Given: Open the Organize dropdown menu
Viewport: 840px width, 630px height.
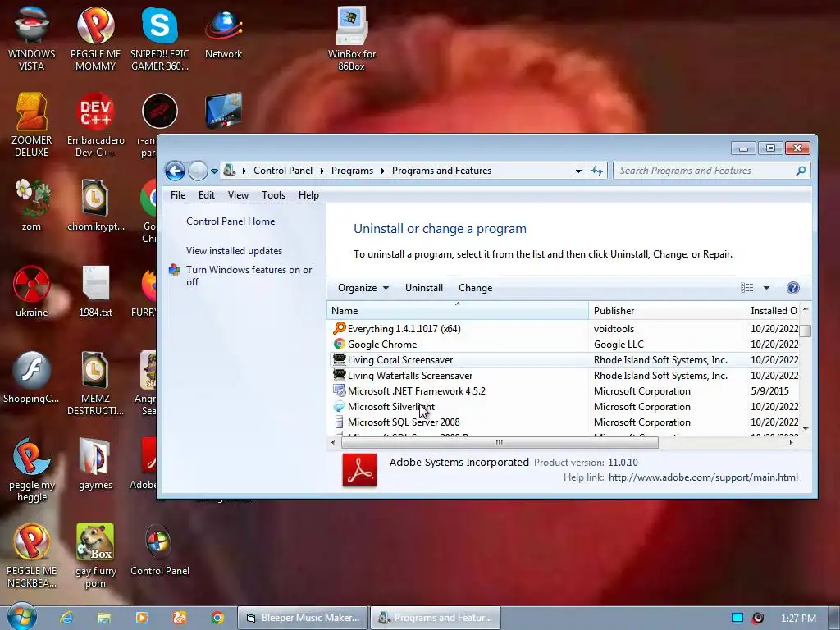Looking at the screenshot, I should [363, 288].
